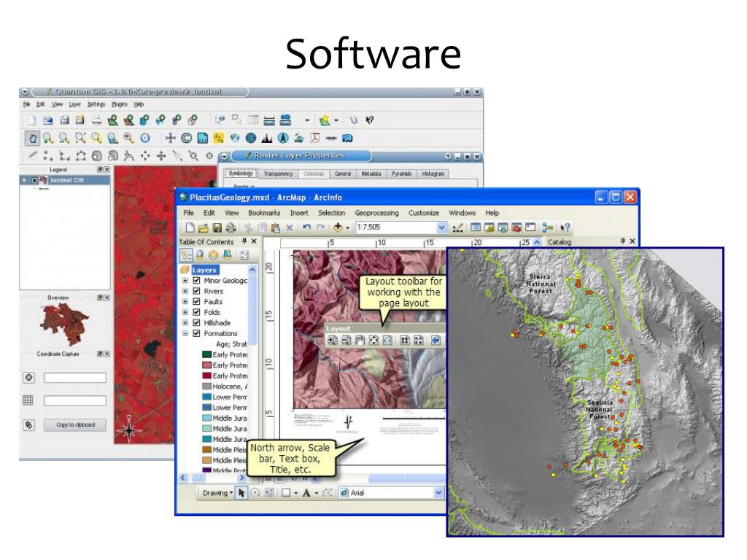
Task: Toggle the Minor Geologic layer checkbox
Action: (196, 281)
